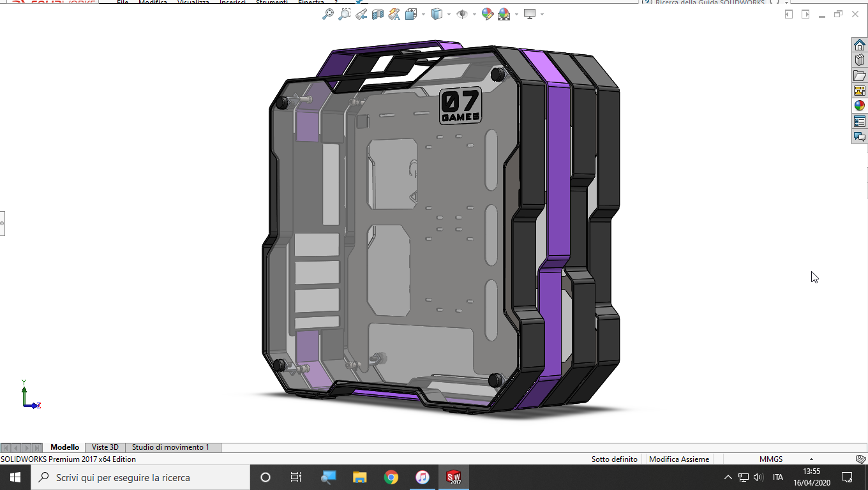The width and height of the screenshot is (868, 490).
Task: Jump to the first bottom tab with the arrow
Action: pyautogui.click(x=6, y=448)
